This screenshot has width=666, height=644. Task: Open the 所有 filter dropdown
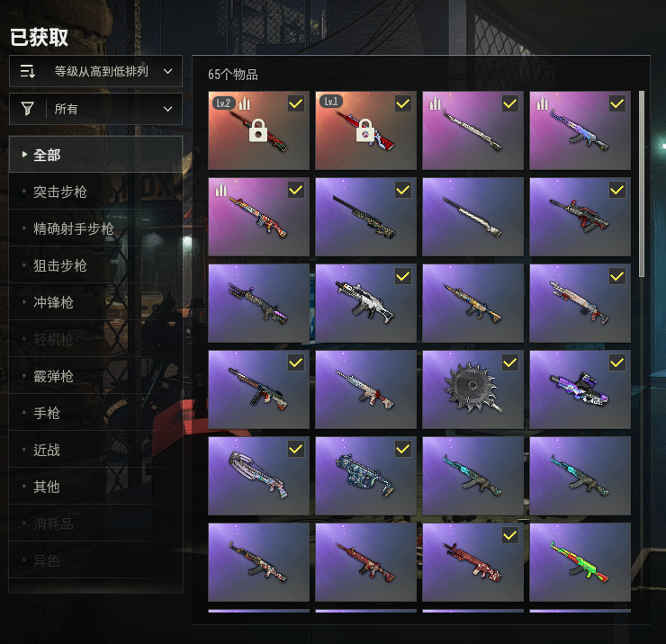click(95, 109)
